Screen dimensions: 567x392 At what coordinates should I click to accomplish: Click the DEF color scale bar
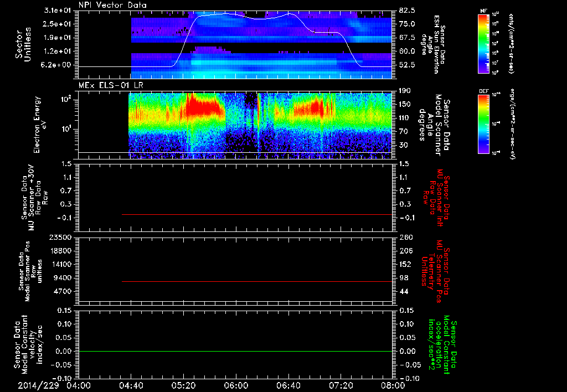(484, 124)
